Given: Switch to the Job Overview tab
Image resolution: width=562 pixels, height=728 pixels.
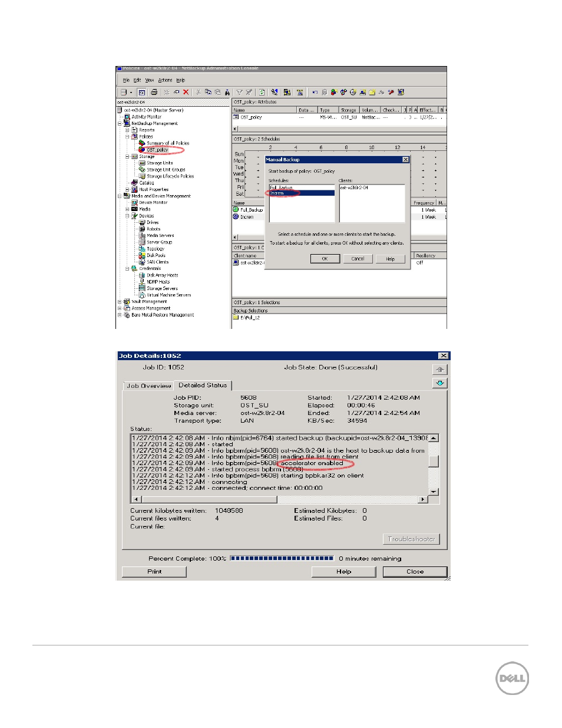Looking at the screenshot, I should point(148,386).
